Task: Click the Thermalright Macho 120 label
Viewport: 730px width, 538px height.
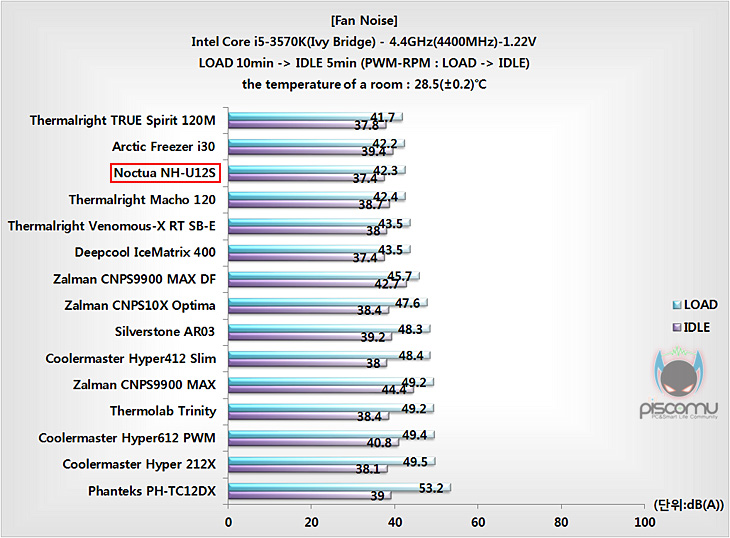Action: tap(142, 200)
